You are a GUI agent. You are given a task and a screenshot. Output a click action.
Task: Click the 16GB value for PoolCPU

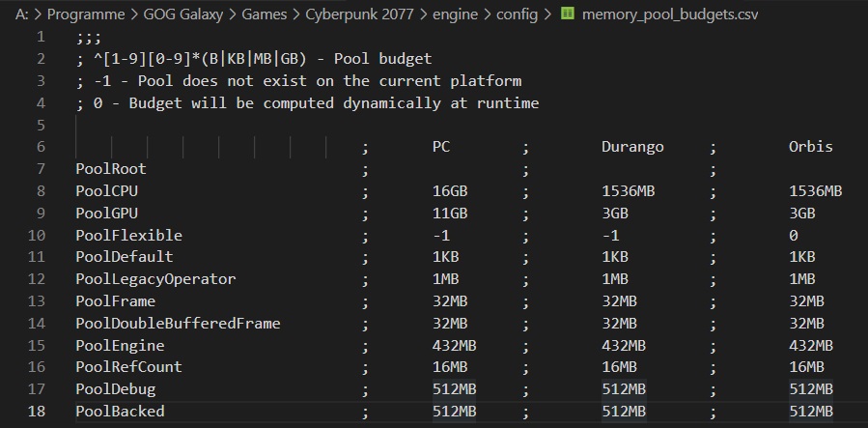(450, 190)
